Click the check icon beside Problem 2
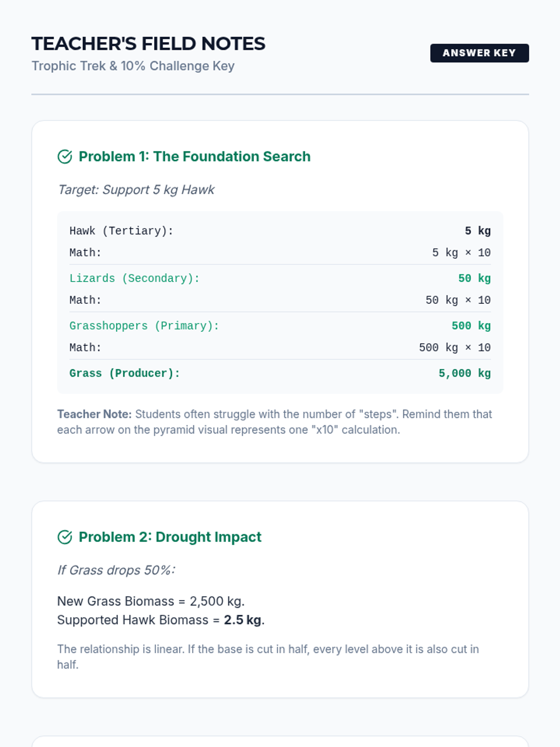 65,537
